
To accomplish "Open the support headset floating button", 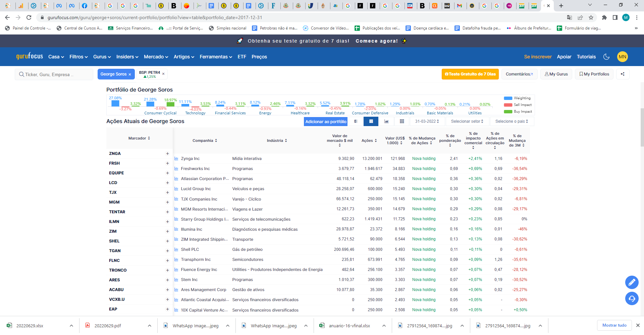I will [x=632, y=298].
